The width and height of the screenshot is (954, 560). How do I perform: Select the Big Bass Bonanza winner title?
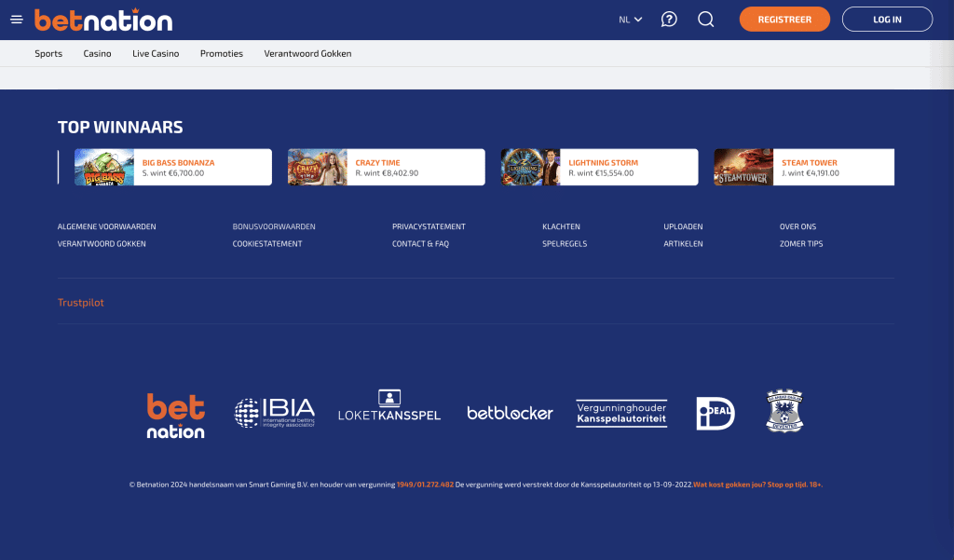point(178,162)
